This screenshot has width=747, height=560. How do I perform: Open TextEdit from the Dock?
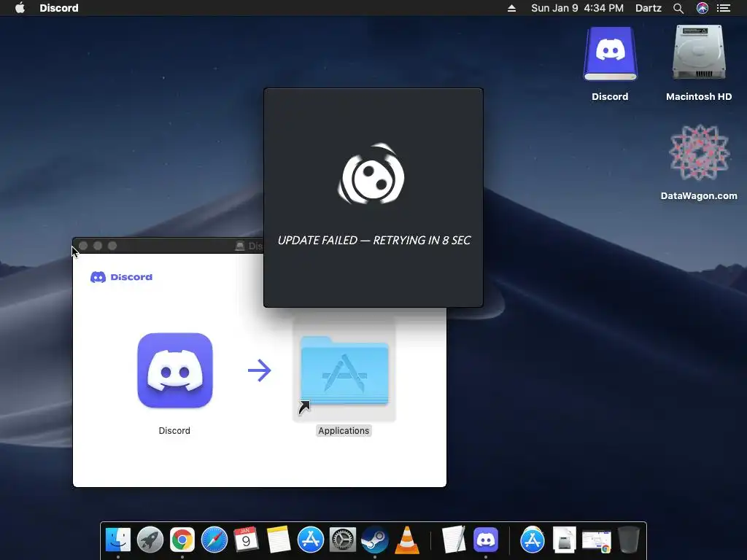point(453,540)
